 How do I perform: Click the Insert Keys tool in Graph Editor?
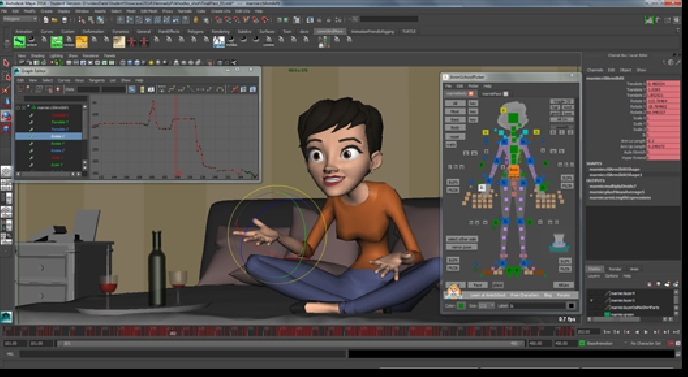coord(29,89)
